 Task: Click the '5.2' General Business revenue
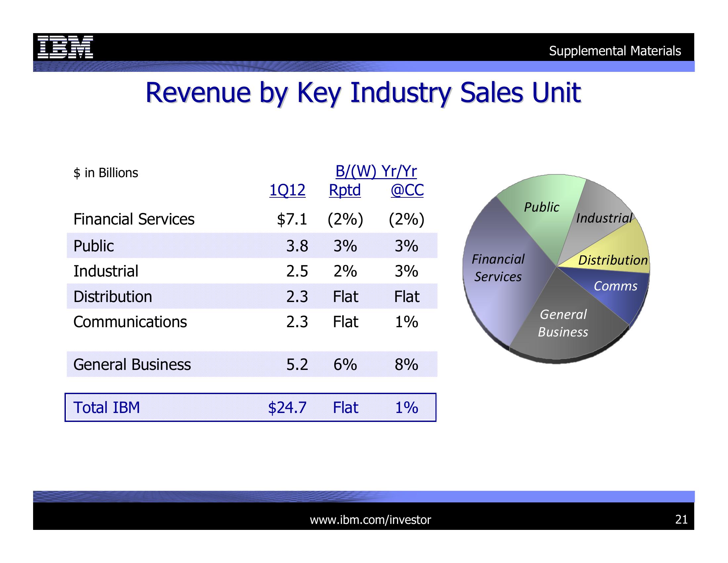[x=297, y=364]
